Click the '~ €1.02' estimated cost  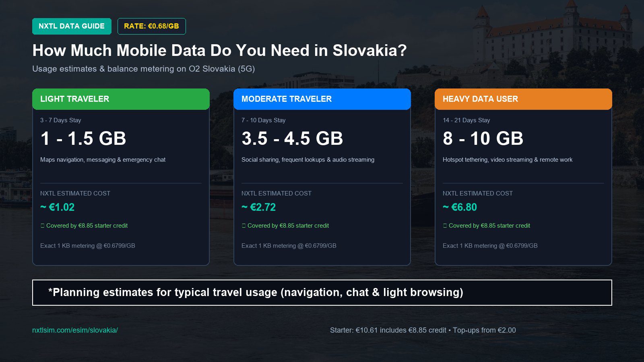(x=57, y=207)
